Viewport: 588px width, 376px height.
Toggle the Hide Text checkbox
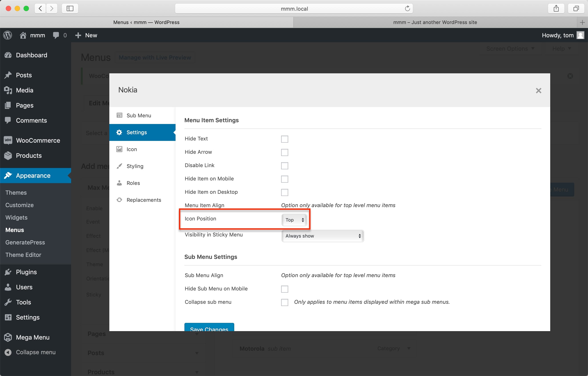[x=285, y=138]
